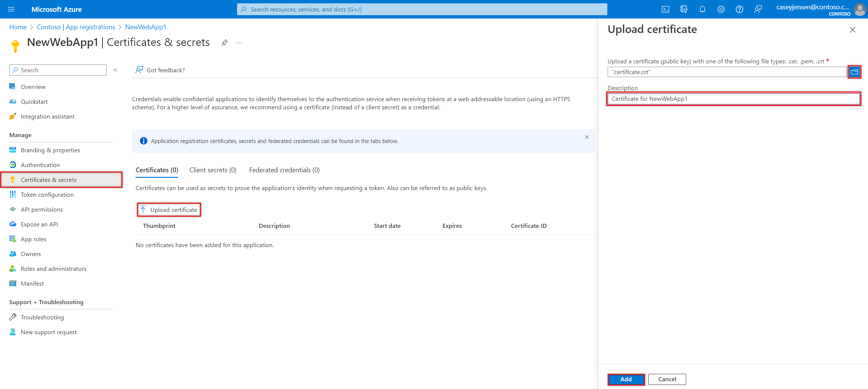Click the Token configuration bars icon
This screenshot has width=868, height=389.
[x=13, y=194]
